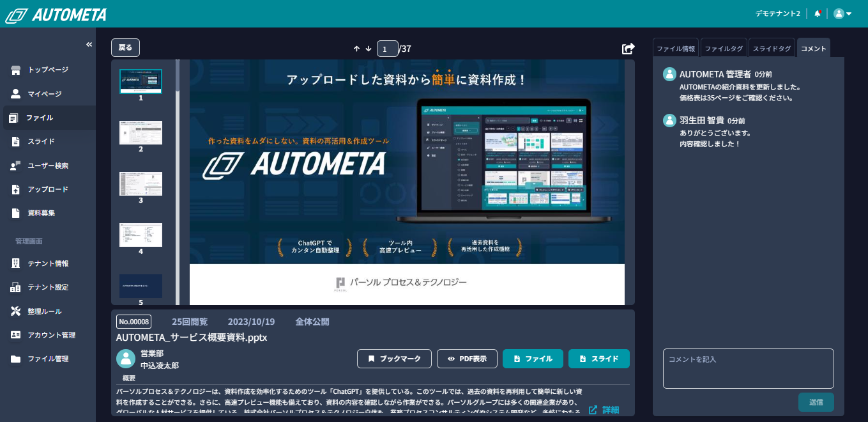Open トップページ from the sidebar
Viewport: 868px width, 422px height.
[48, 70]
